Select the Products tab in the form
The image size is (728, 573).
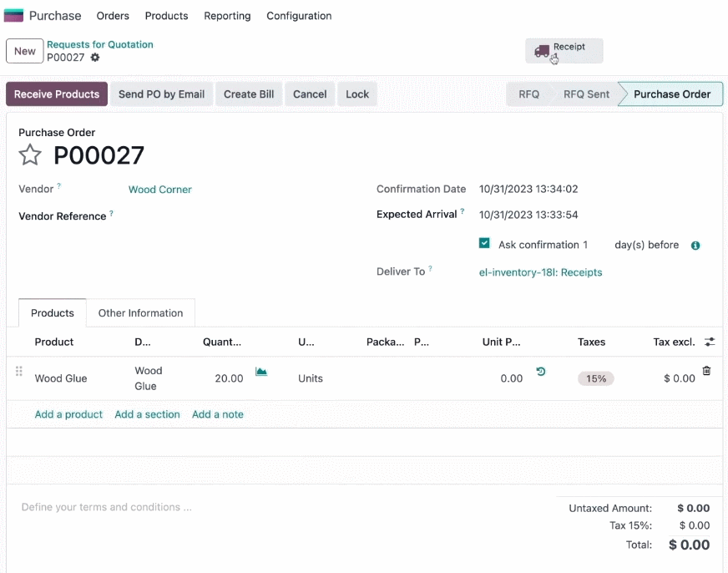tap(53, 313)
